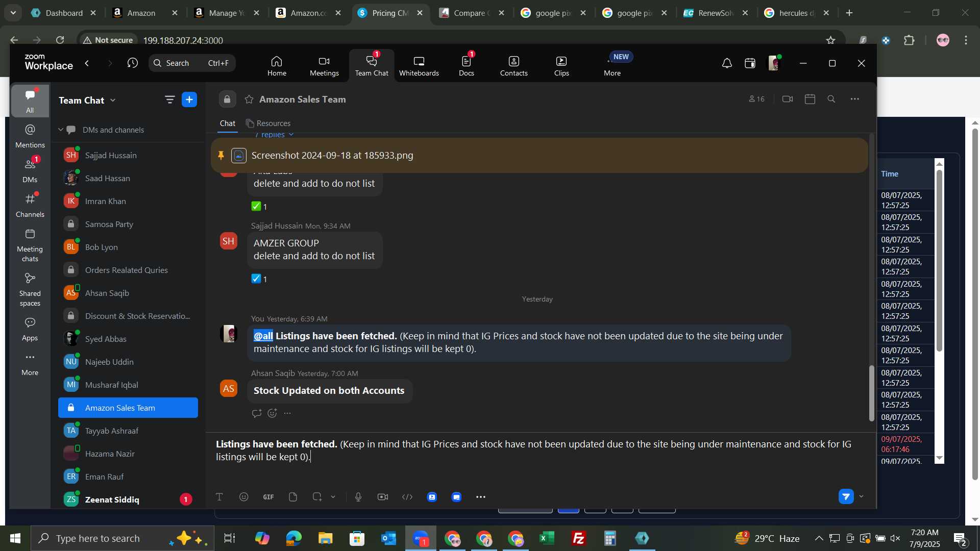Record a video message

tap(383, 497)
